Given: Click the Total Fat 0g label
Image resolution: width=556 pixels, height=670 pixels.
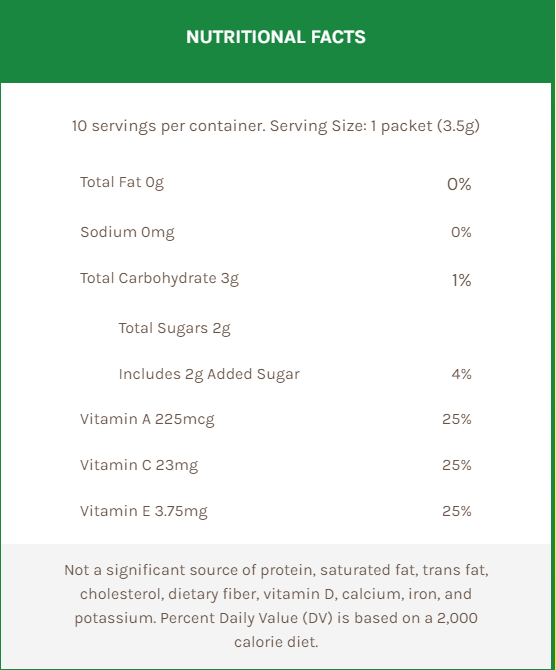Looking at the screenshot, I should click(x=122, y=182).
